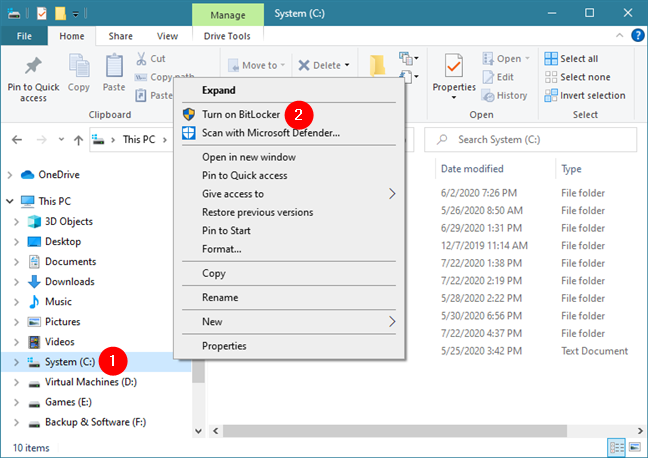The width and height of the screenshot is (648, 458).
Task: Switch to the Share tab
Action: click(120, 36)
